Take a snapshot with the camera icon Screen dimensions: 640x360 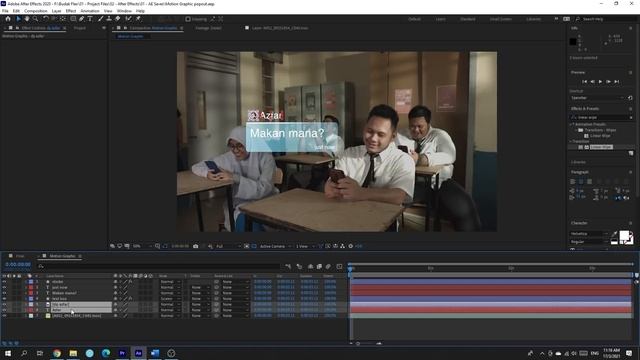[196, 246]
